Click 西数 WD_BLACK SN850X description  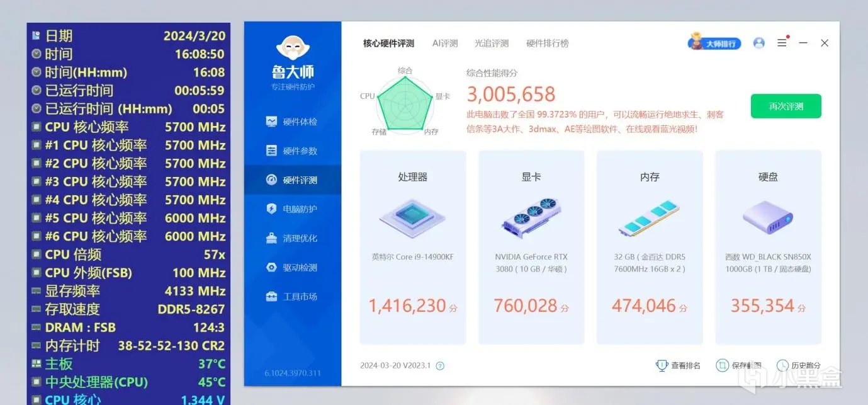(768, 263)
